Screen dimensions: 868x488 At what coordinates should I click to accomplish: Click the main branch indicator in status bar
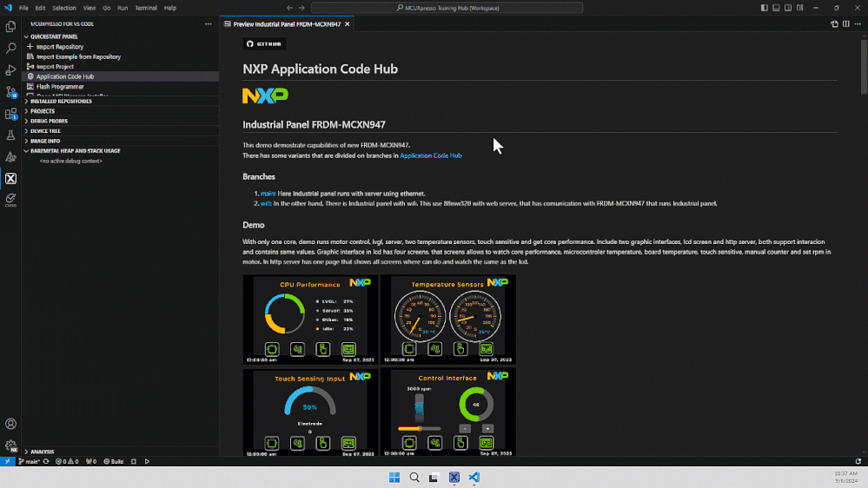coord(29,461)
